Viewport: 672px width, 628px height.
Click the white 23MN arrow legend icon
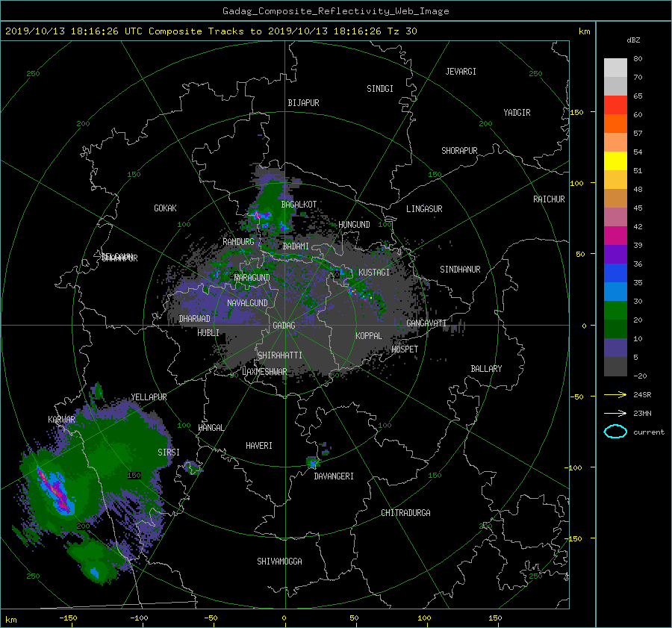pyautogui.click(x=615, y=413)
